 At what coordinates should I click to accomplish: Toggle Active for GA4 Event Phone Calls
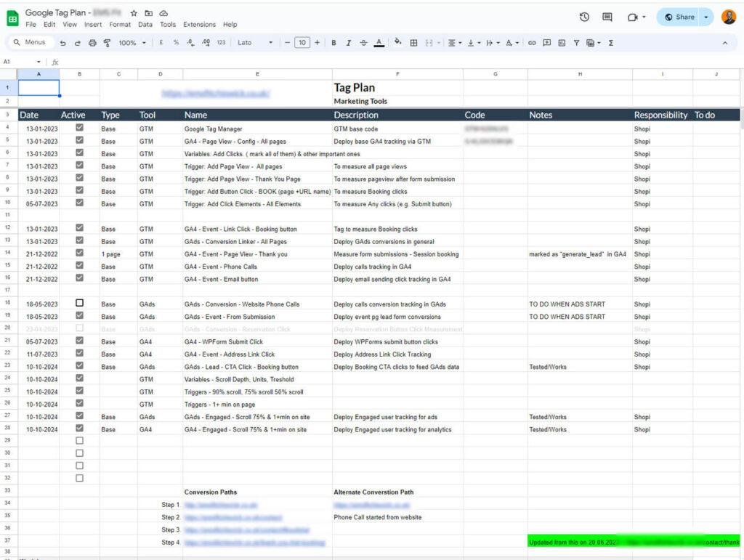pyautogui.click(x=79, y=266)
